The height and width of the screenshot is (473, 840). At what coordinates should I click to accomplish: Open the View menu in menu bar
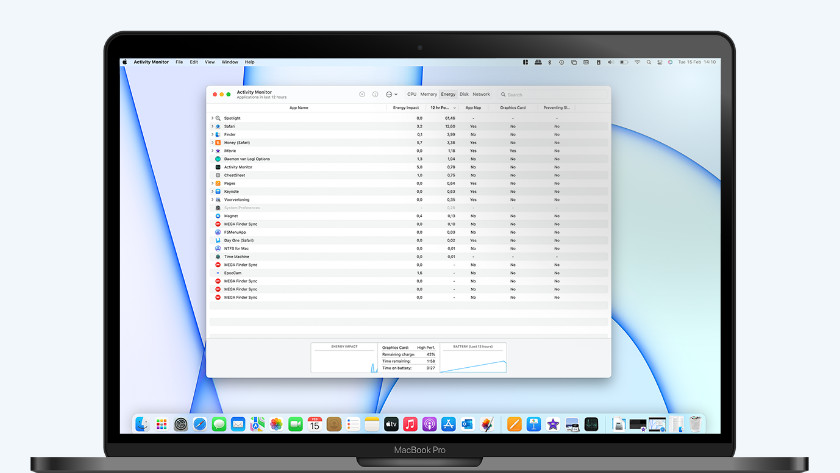[210, 62]
